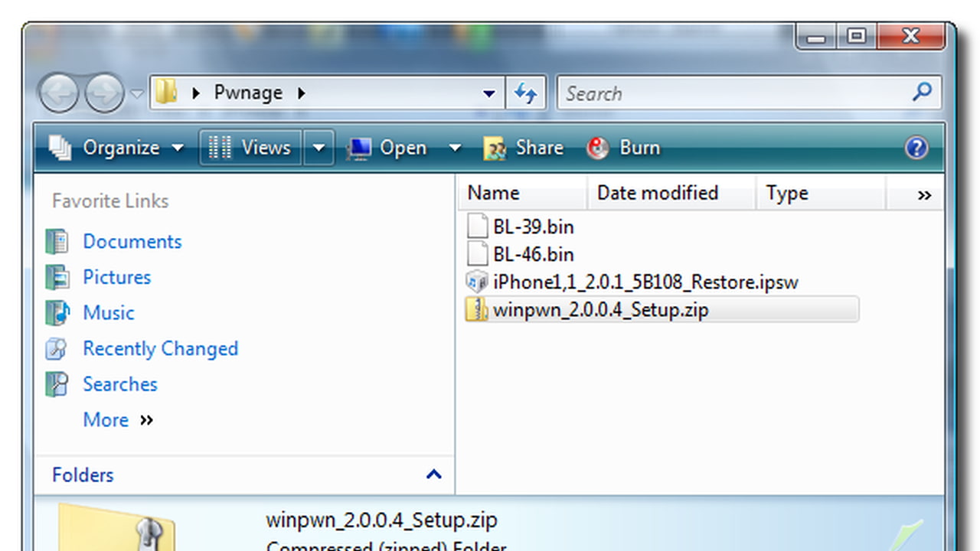Open Music favorite link

tap(108, 312)
